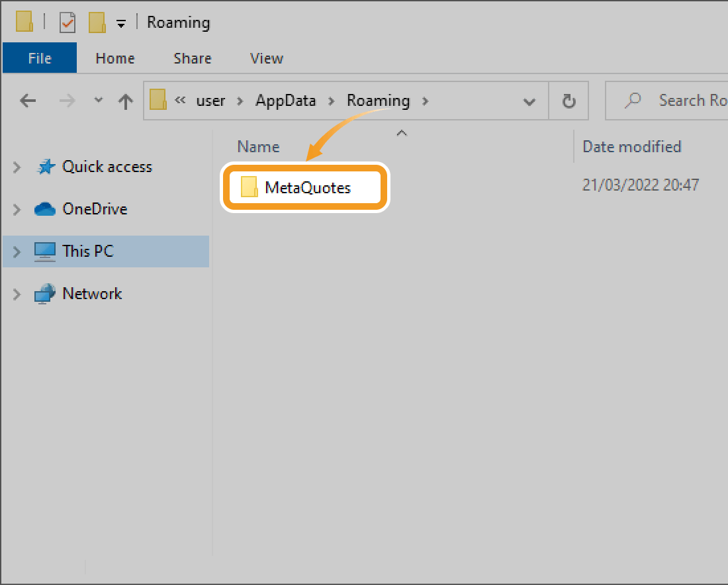Click the Up arrow to parent folder
Viewport: 728px width, 585px height.
pos(125,101)
